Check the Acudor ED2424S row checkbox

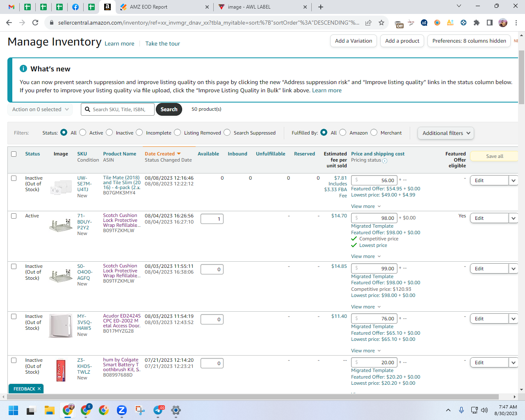tap(14, 317)
